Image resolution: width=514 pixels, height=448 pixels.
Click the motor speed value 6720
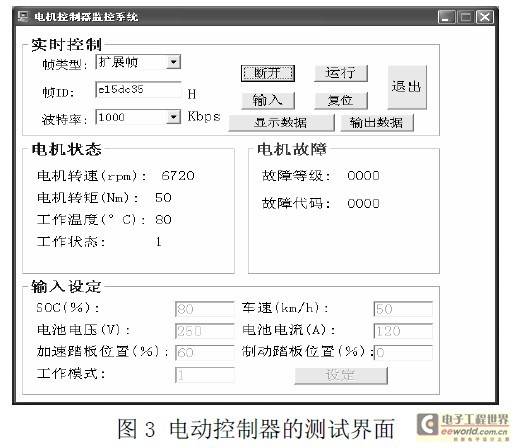point(178,176)
